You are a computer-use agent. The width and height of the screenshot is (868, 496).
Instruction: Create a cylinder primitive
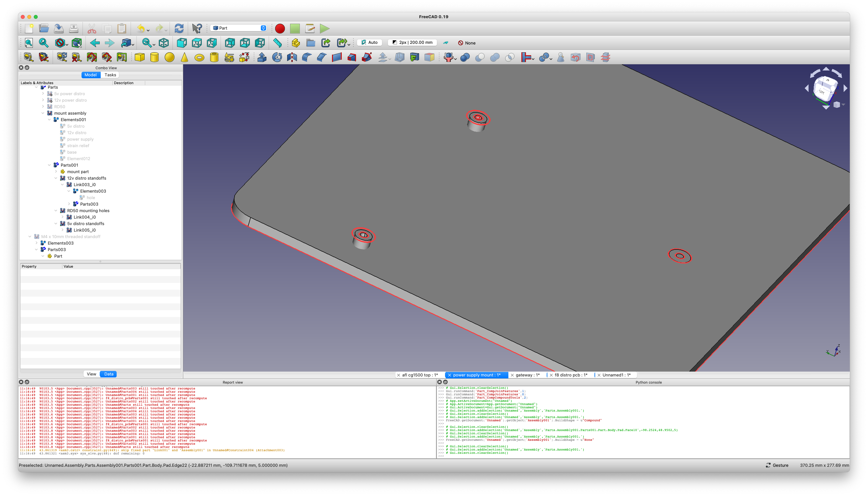(x=154, y=57)
